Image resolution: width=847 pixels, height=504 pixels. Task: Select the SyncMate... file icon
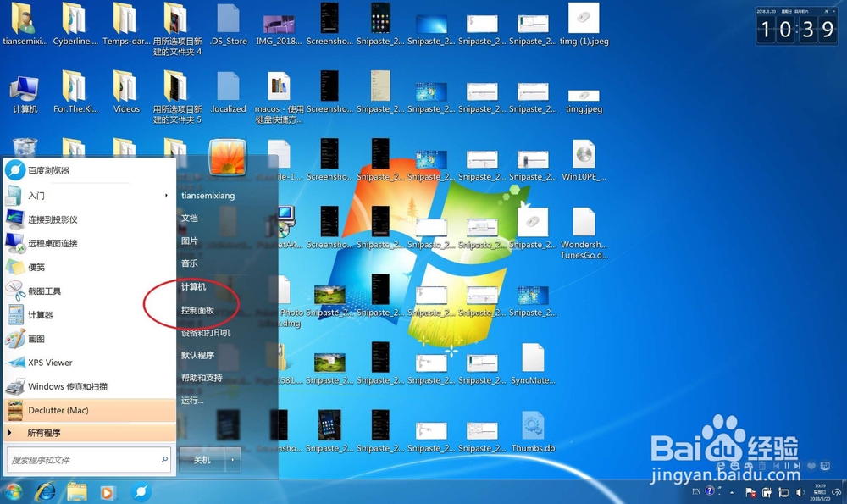pyautogui.click(x=533, y=364)
